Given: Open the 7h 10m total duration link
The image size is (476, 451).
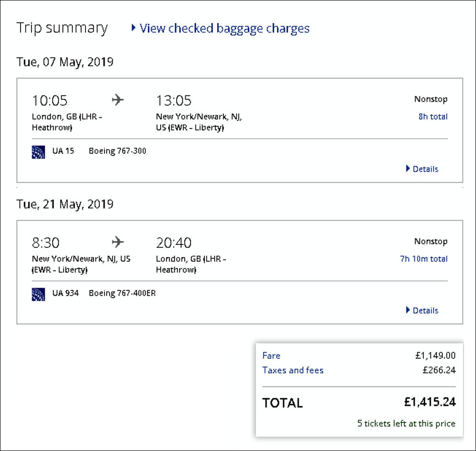Looking at the screenshot, I should tap(424, 259).
